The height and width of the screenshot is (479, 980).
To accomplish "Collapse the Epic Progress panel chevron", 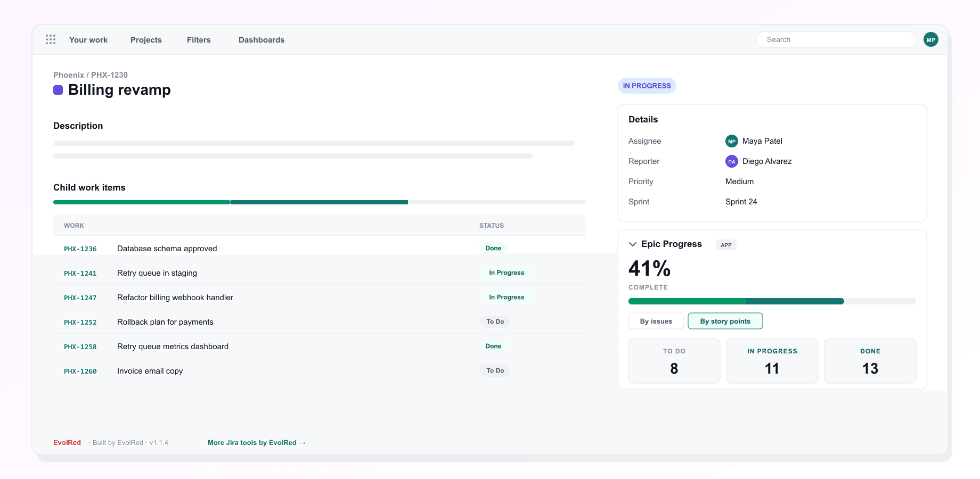I will click(633, 244).
